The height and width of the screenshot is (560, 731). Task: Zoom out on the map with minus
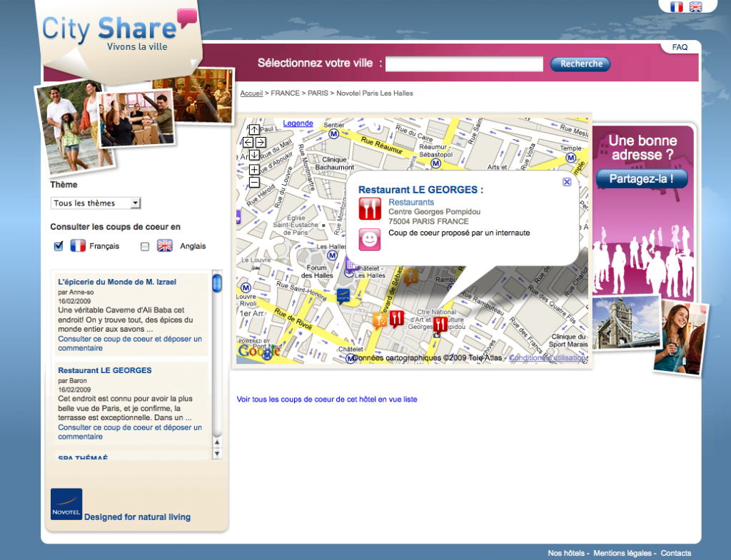(254, 182)
